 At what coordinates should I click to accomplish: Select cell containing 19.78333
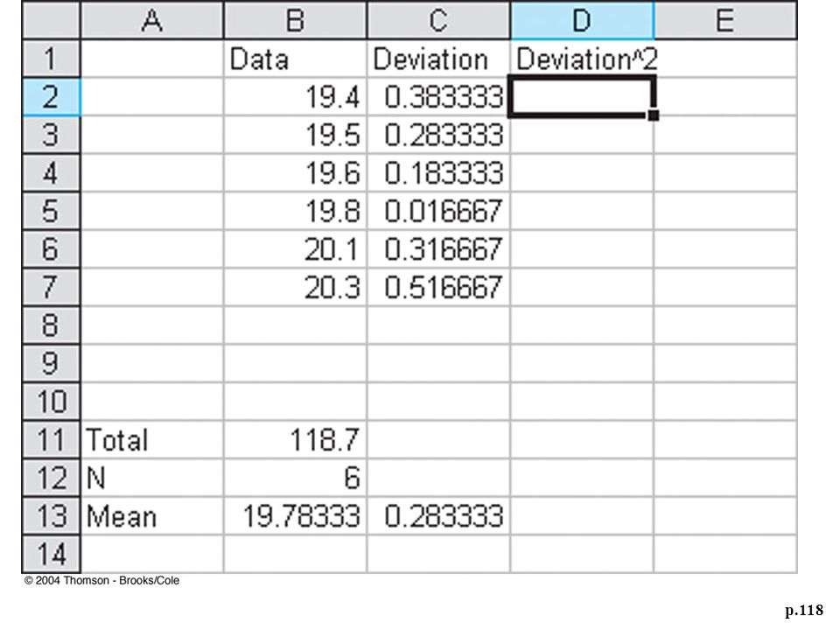pos(295,515)
